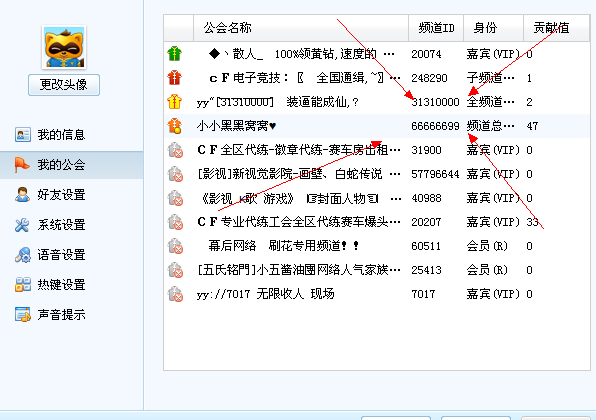Click the red shirt icon on the 电子竞技 row

coord(174,78)
